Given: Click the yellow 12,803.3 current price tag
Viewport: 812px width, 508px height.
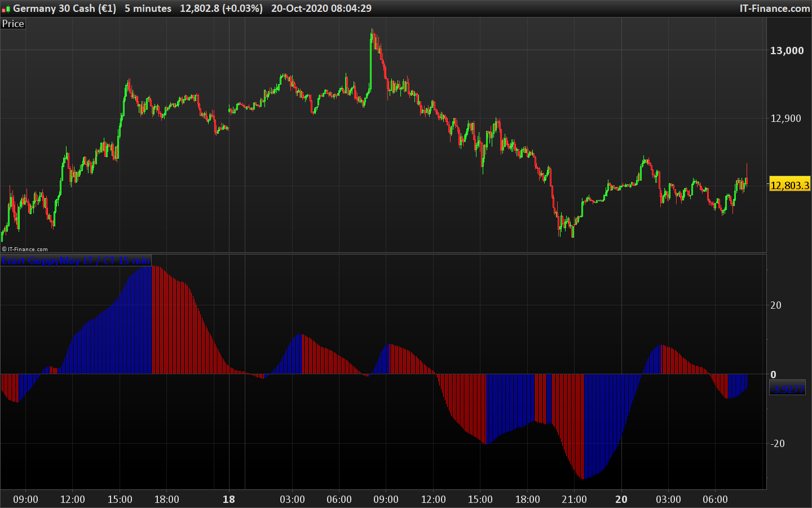Looking at the screenshot, I should [x=789, y=185].
